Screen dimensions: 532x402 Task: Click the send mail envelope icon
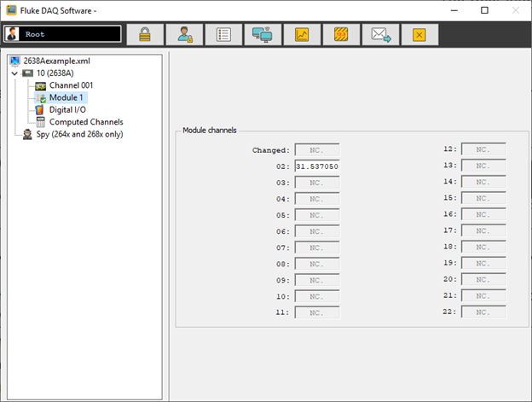pos(380,34)
